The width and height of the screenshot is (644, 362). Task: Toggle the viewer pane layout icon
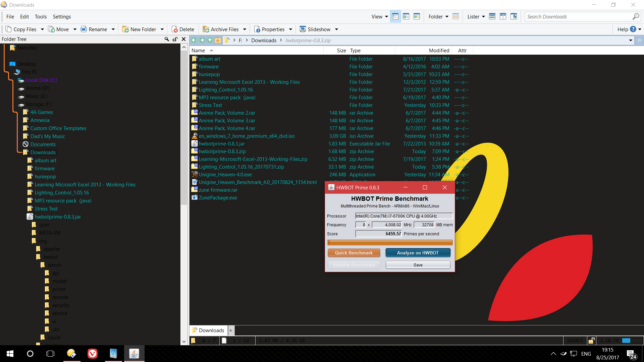point(514,16)
